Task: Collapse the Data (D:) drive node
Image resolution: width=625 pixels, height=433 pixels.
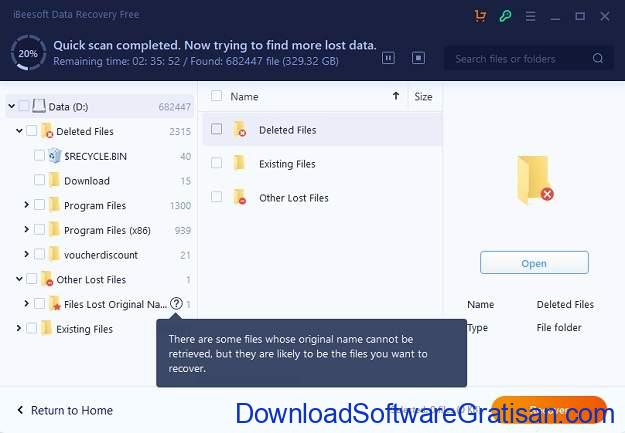Action: (12, 106)
